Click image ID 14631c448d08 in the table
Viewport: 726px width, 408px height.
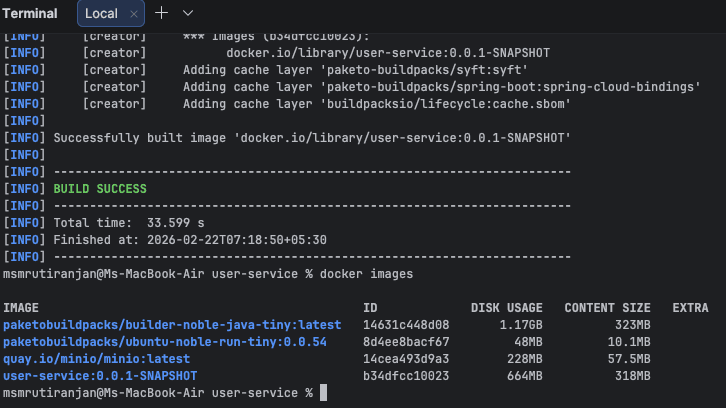pyautogui.click(x=405, y=325)
